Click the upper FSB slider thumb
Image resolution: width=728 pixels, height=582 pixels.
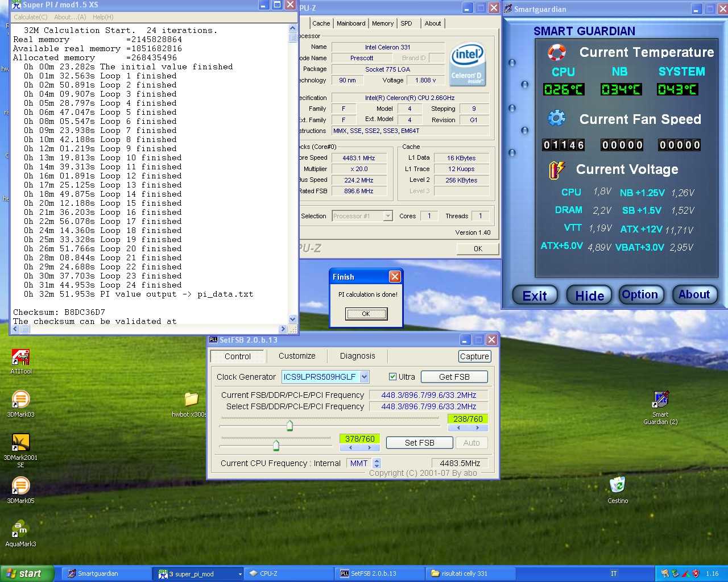[x=289, y=425]
